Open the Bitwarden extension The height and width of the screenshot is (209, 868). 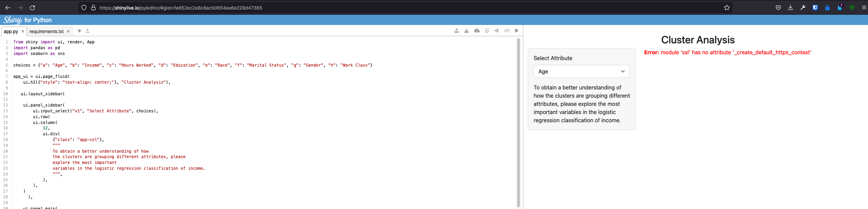(x=815, y=8)
